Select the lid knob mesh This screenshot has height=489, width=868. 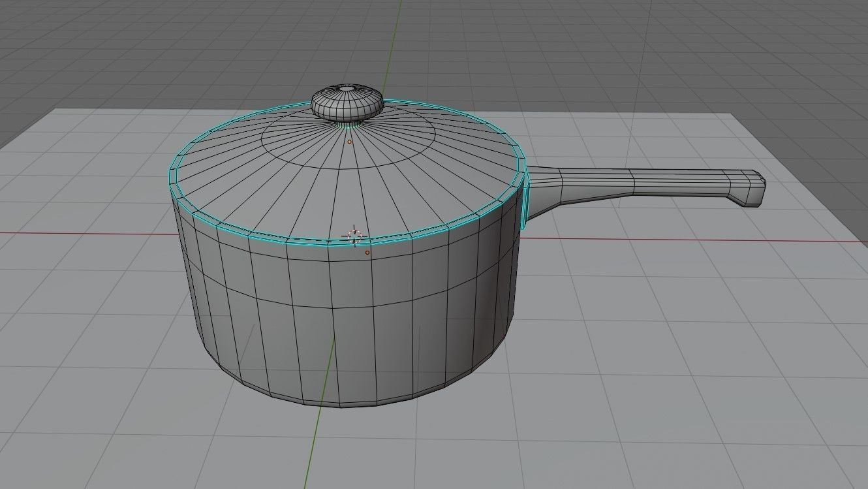coord(347,103)
